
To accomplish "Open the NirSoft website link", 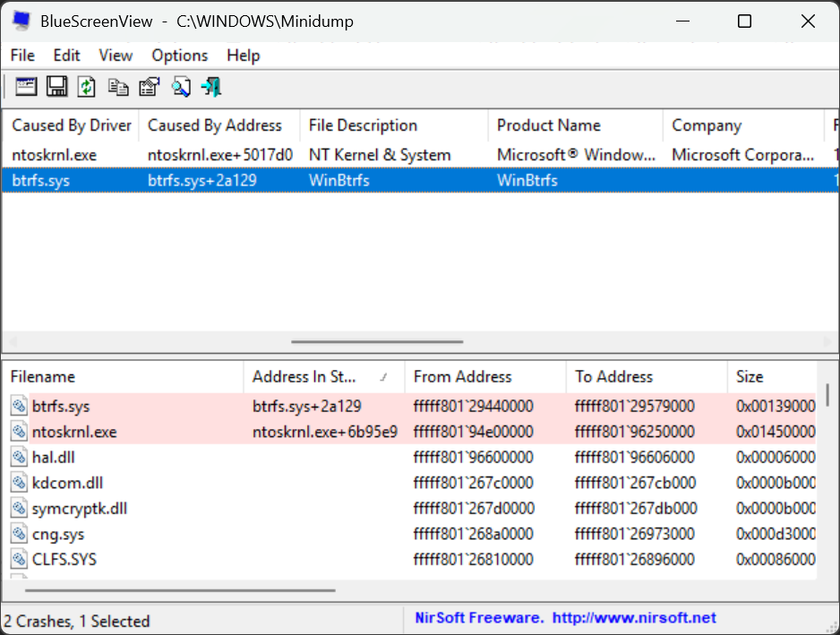I will pyautogui.click(x=634, y=618).
